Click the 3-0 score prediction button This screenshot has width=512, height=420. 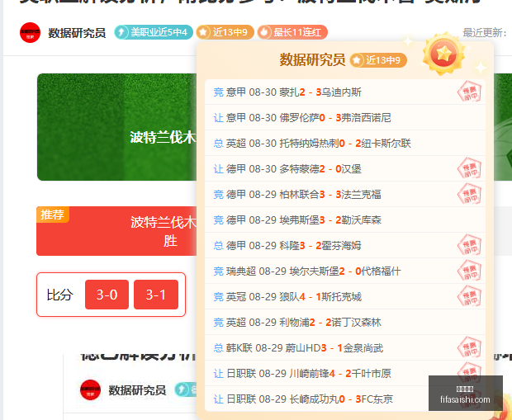pyautogui.click(x=107, y=295)
